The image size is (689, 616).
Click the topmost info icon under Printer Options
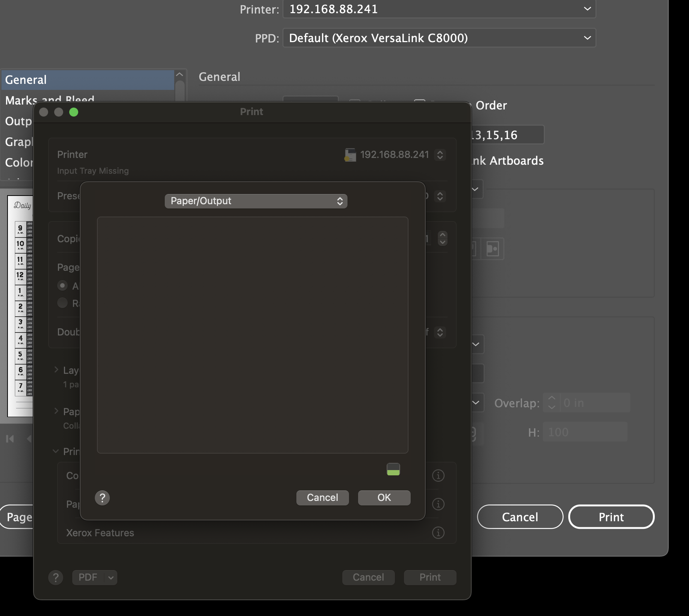pyautogui.click(x=438, y=476)
